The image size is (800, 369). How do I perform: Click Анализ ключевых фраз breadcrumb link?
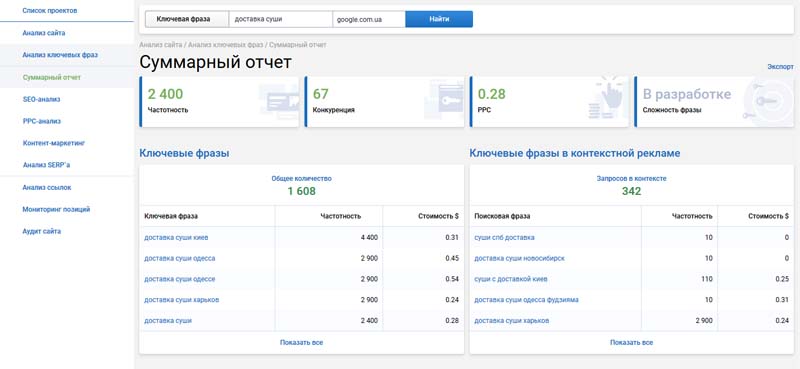point(226,45)
